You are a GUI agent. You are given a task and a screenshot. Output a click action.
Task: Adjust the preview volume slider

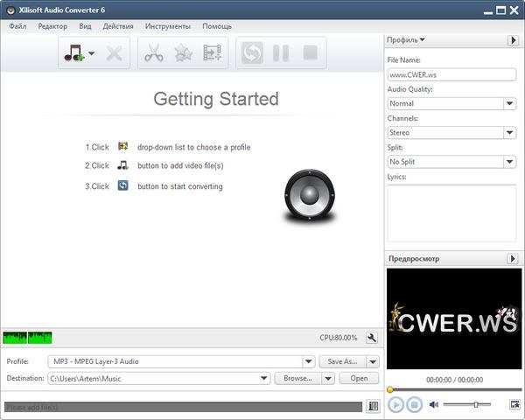pyautogui.click(x=476, y=404)
